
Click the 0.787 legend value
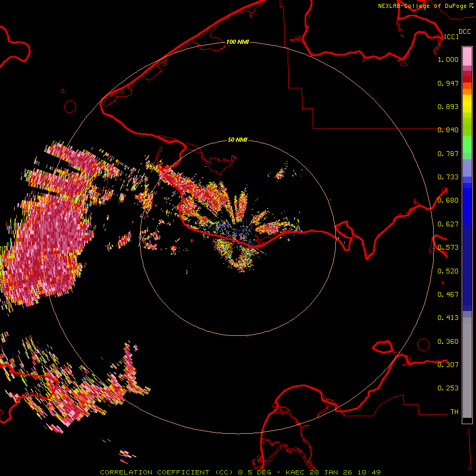(x=448, y=153)
